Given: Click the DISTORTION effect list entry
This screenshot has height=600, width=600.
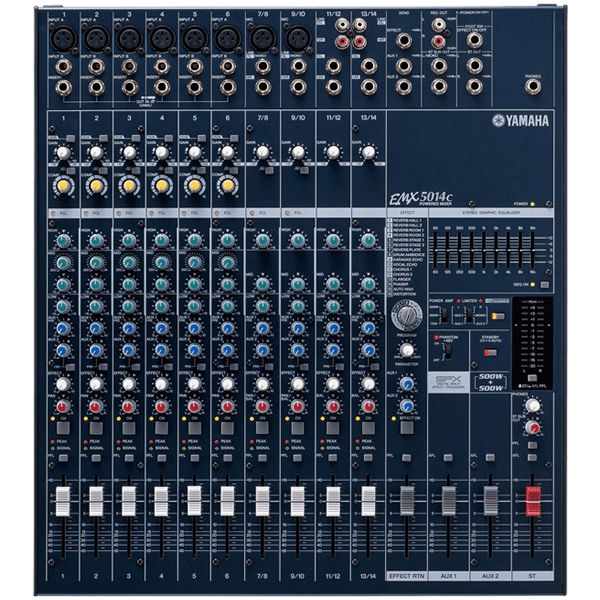Looking at the screenshot, I should [x=402, y=293].
